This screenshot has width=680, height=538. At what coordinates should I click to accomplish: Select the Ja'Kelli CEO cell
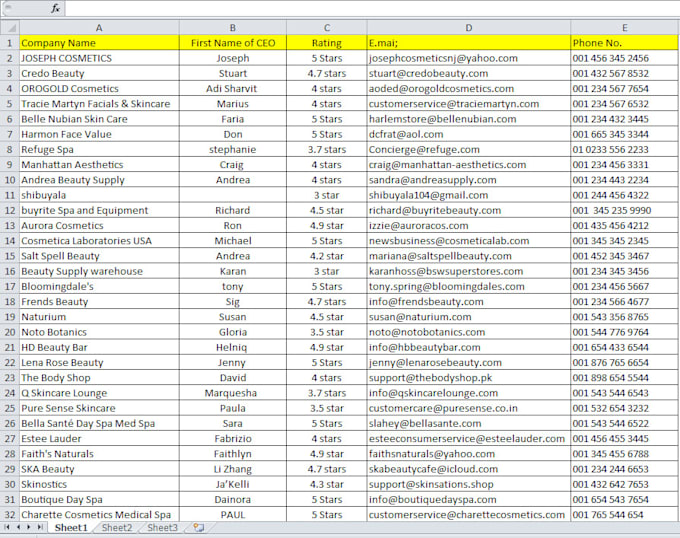[233, 484]
